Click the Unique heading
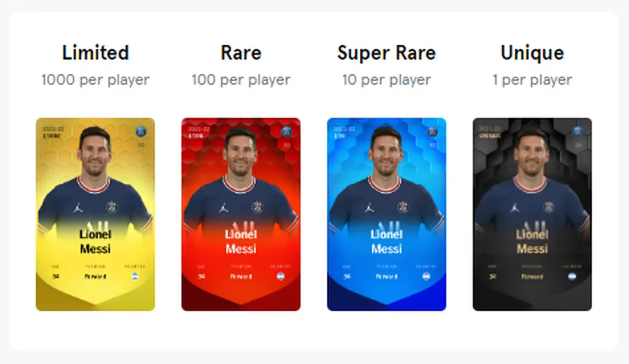 pyautogui.click(x=533, y=53)
